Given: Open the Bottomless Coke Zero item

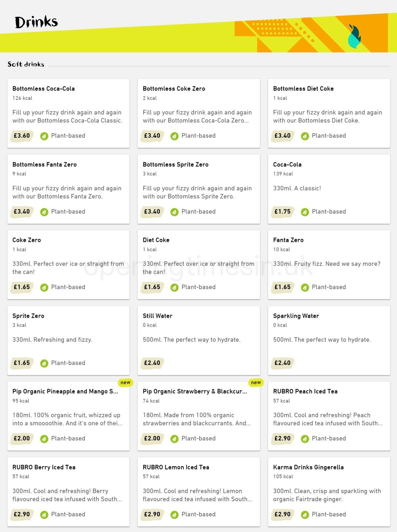Looking at the screenshot, I should click(x=174, y=89).
